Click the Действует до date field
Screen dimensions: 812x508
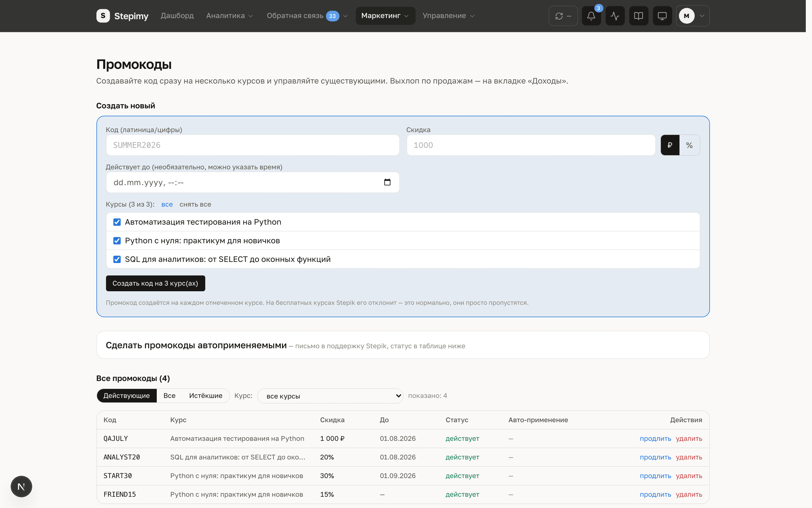(x=253, y=182)
